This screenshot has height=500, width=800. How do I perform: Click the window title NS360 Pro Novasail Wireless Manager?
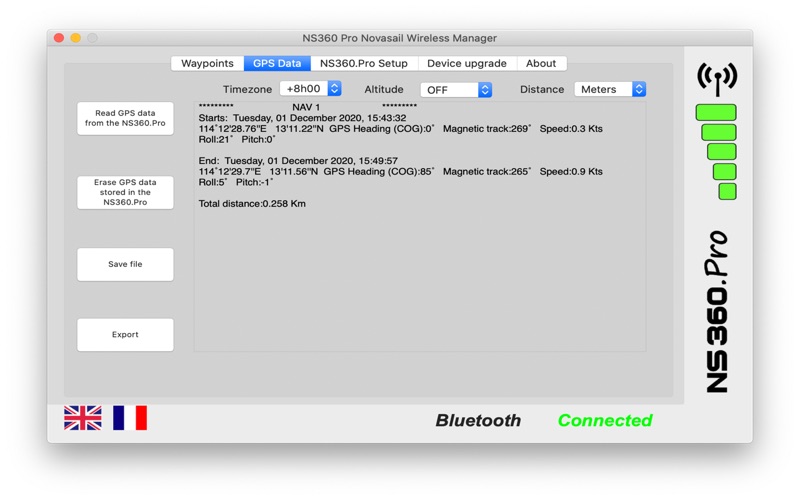[399, 38]
